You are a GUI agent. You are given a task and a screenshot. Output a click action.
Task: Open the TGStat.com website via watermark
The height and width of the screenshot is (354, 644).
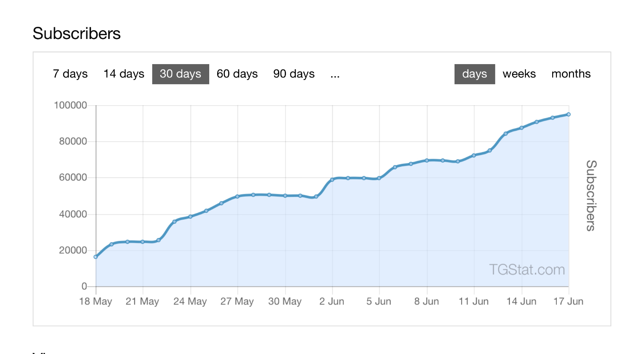click(x=527, y=270)
